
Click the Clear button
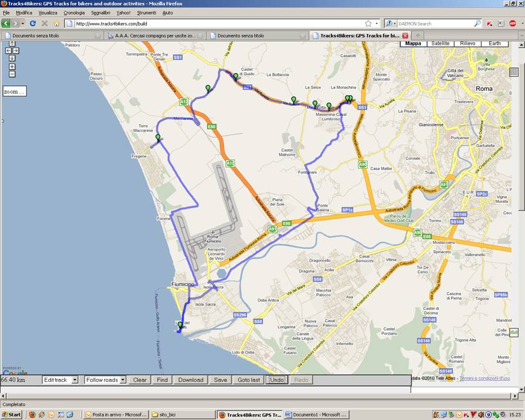pyautogui.click(x=140, y=380)
